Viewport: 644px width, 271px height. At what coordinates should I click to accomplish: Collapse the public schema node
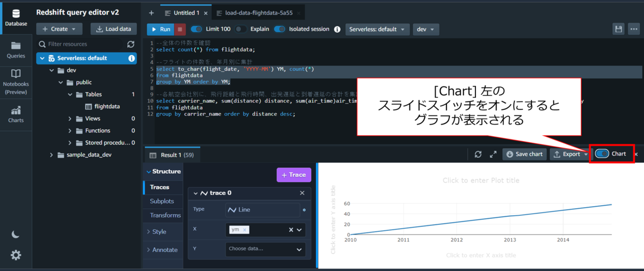[x=61, y=83]
